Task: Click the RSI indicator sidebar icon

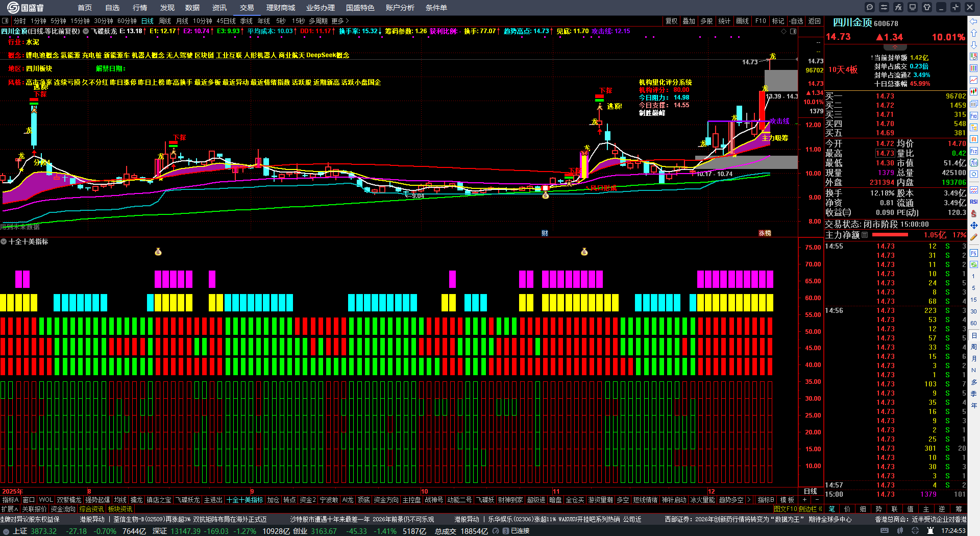Action: tap(974, 202)
